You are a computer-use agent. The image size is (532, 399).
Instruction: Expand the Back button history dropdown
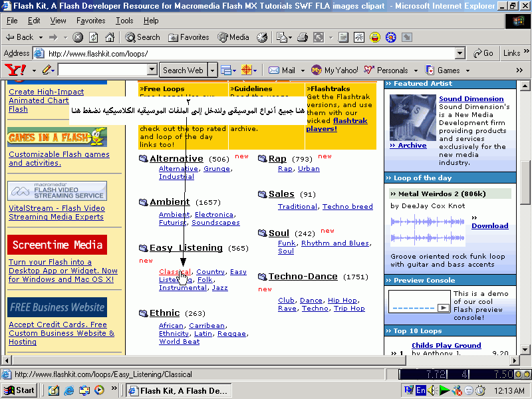tap(41, 37)
